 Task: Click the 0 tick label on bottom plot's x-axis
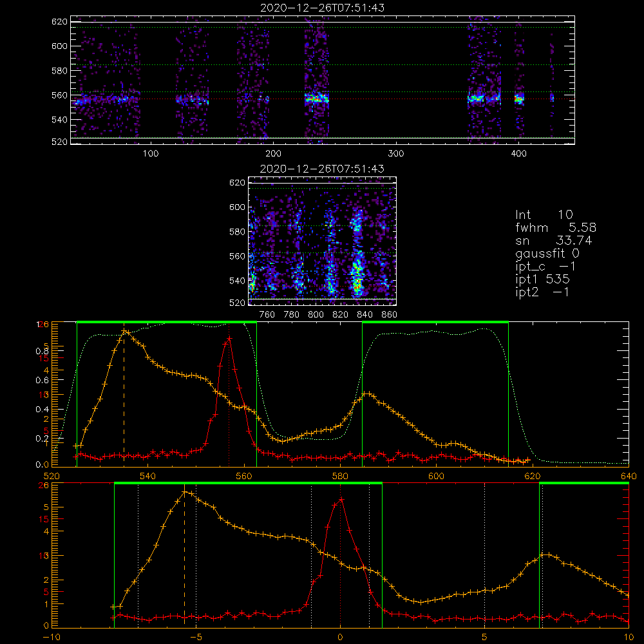click(340, 638)
